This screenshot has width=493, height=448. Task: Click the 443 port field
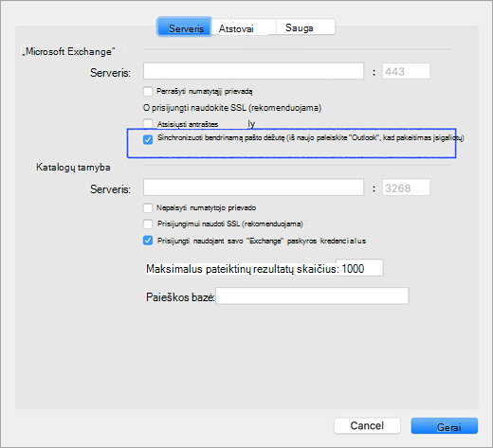(406, 71)
